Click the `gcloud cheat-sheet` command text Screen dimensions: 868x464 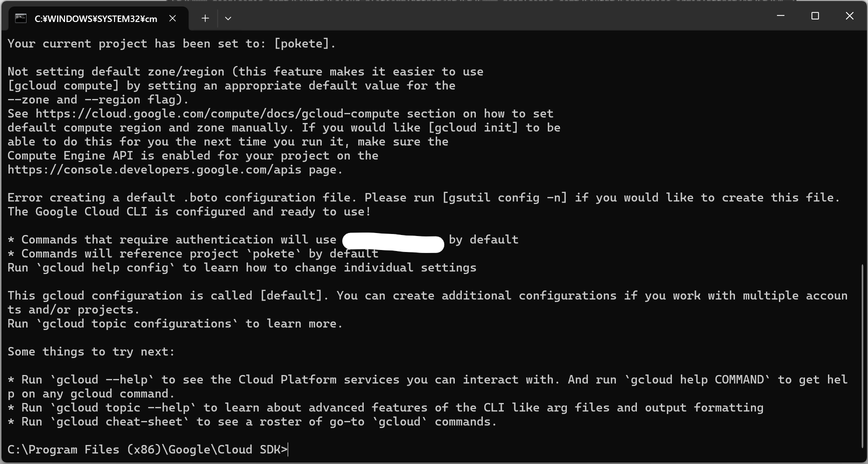tap(120, 422)
